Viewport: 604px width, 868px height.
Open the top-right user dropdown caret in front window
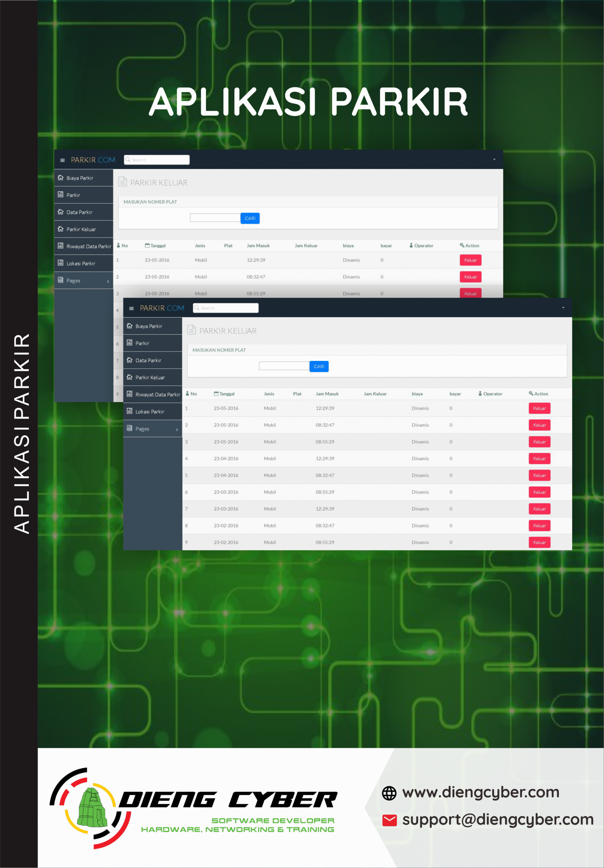click(563, 308)
